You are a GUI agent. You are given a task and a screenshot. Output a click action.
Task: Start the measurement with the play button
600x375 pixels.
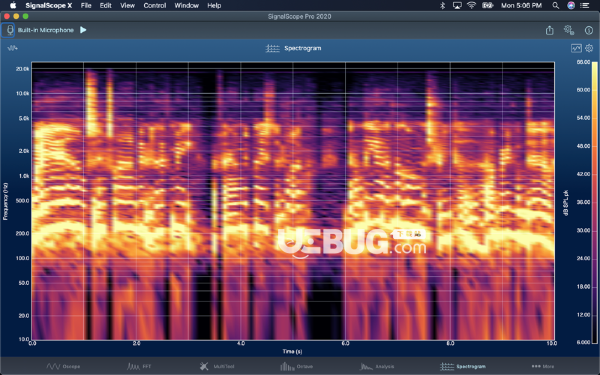(83, 30)
